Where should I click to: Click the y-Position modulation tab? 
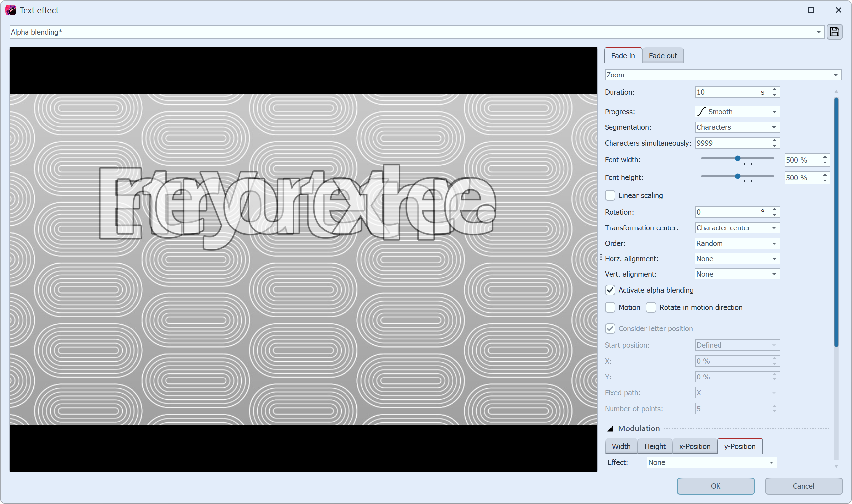[x=739, y=446]
